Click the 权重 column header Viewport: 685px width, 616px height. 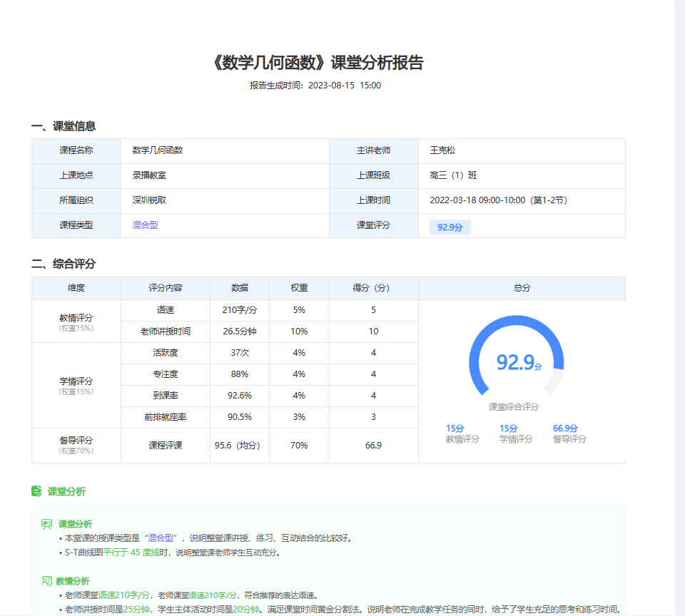(x=299, y=288)
